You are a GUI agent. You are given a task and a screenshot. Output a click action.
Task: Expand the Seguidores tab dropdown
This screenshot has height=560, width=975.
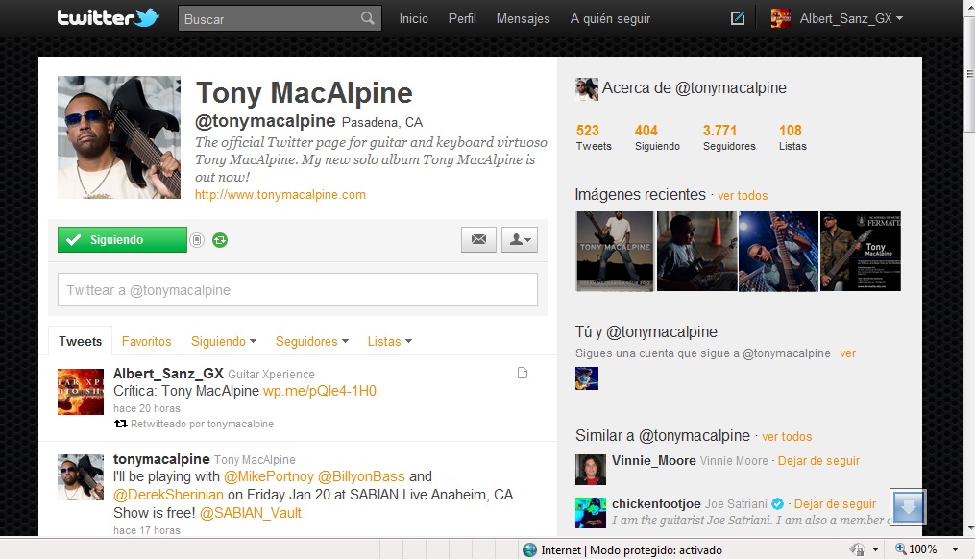pyautogui.click(x=311, y=341)
